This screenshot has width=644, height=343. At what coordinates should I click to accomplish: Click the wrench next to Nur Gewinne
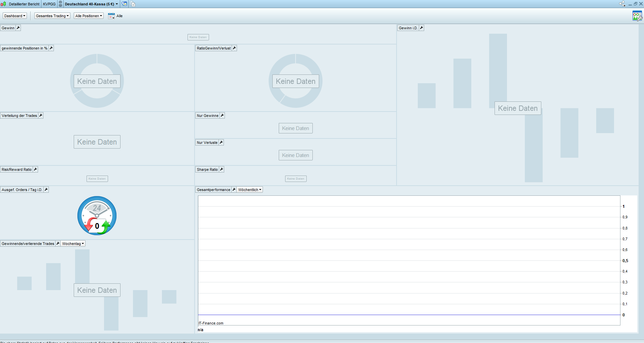pos(222,116)
